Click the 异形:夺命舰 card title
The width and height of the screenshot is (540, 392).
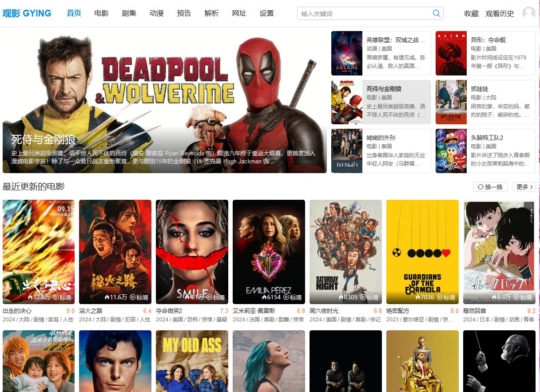point(488,40)
